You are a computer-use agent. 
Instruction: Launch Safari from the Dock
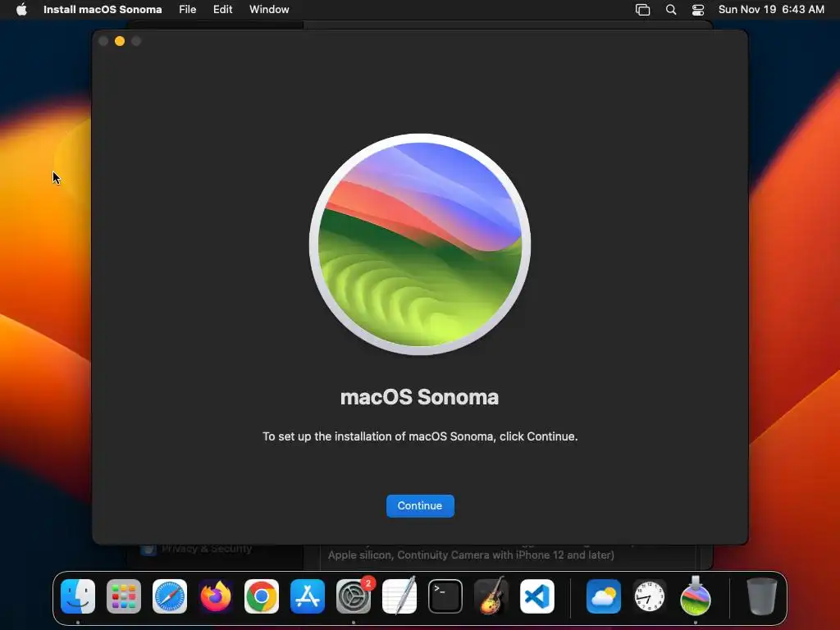click(x=170, y=596)
